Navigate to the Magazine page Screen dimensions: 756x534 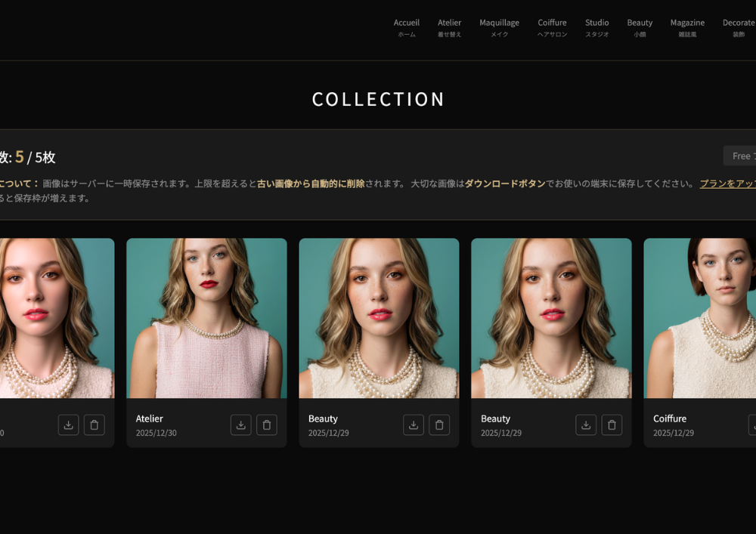tap(687, 27)
